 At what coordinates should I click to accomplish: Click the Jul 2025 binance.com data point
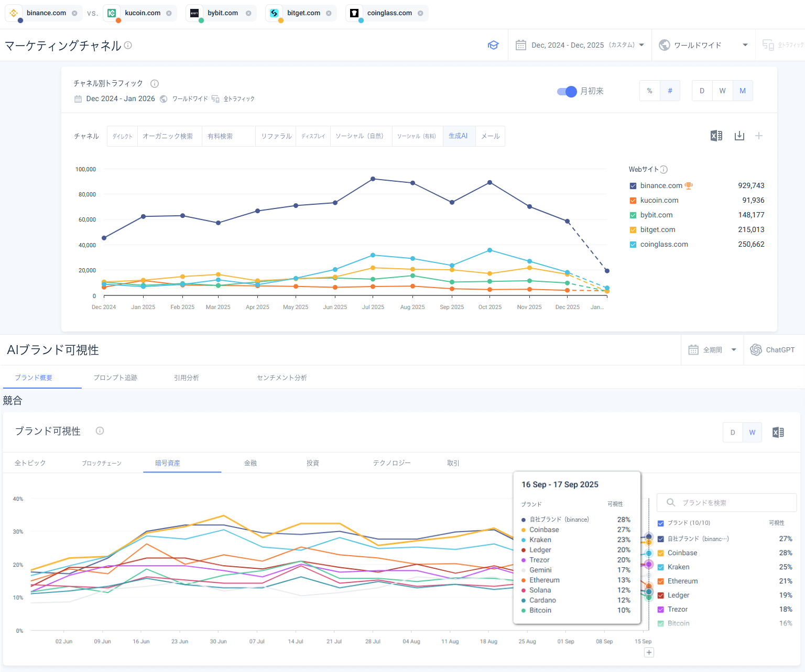click(373, 179)
